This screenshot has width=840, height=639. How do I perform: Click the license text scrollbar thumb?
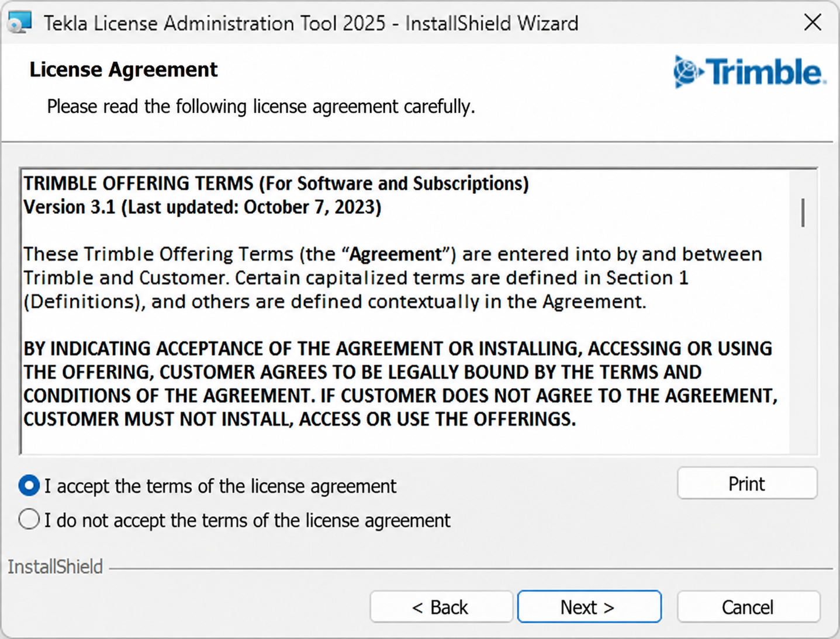803,213
